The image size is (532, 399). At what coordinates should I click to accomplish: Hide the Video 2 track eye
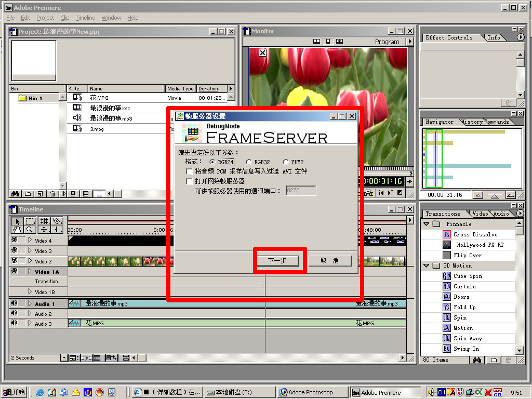(x=14, y=261)
